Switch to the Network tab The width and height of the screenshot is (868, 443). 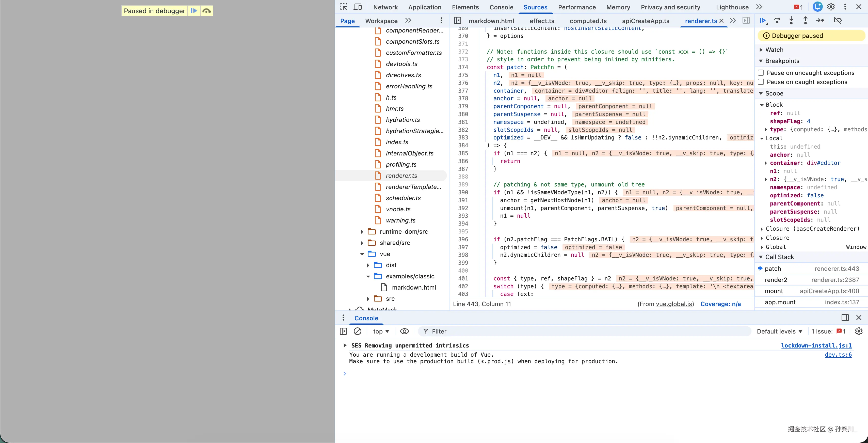385,7
